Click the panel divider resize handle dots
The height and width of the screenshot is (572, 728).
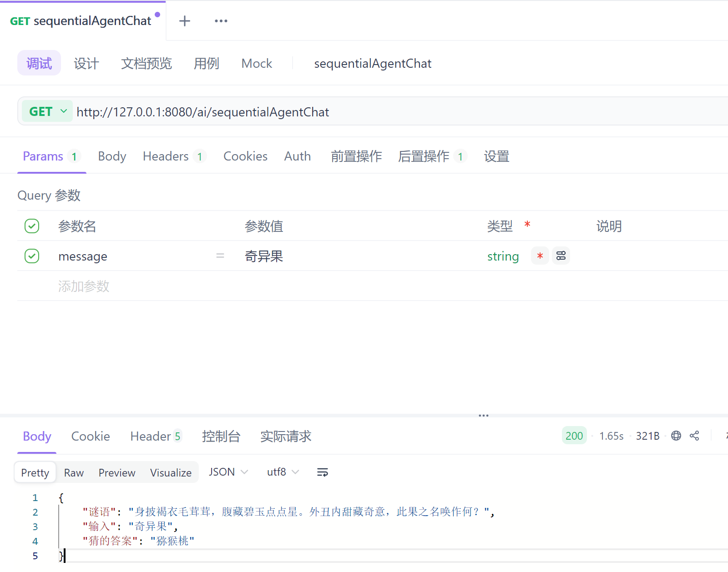pos(484,416)
